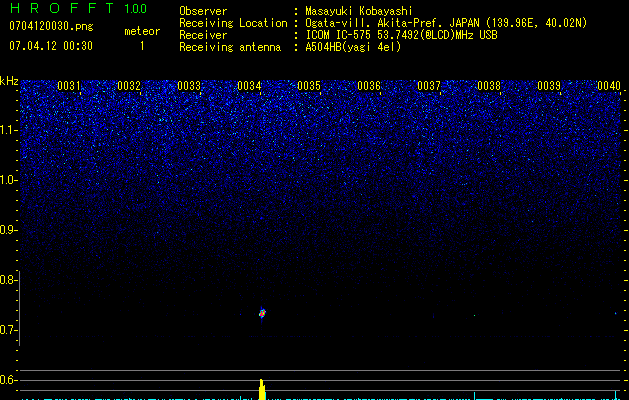Click the ICOM IC-575 receiver details
This screenshot has height=400, width=629.
(x=401, y=35)
